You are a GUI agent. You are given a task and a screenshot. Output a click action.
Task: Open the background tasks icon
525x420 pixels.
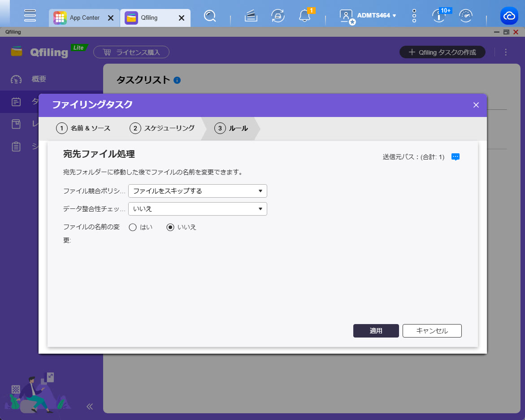pos(251,17)
